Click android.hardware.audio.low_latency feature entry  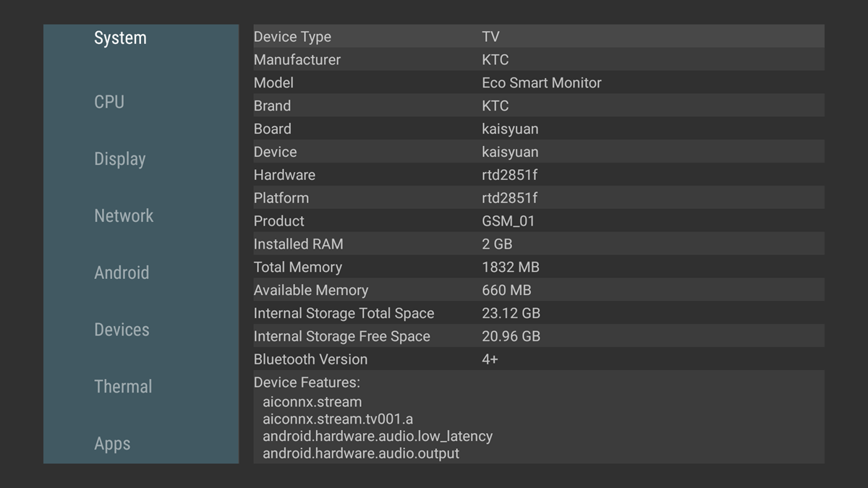point(378,437)
